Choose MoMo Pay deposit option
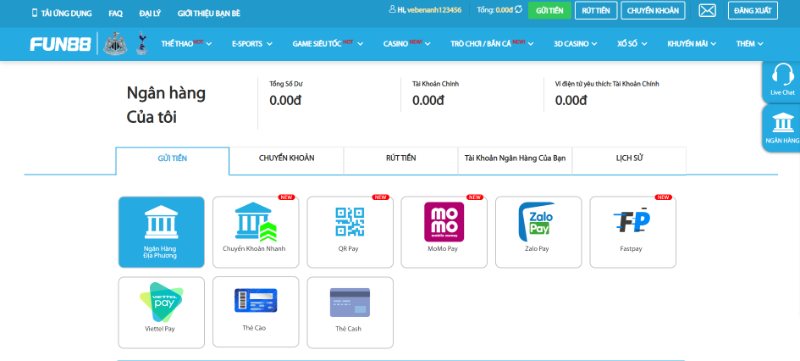The height and width of the screenshot is (361, 800). 444,232
